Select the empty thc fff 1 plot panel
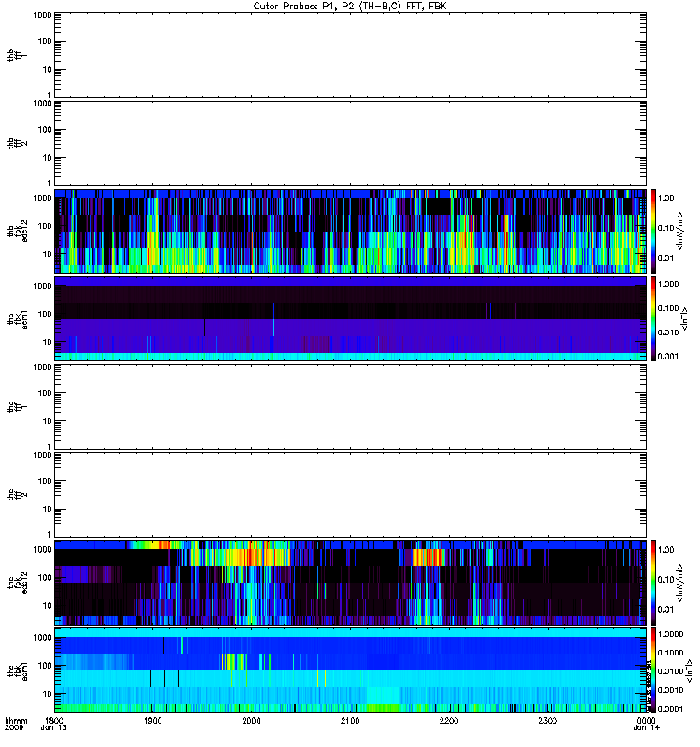 (350, 407)
